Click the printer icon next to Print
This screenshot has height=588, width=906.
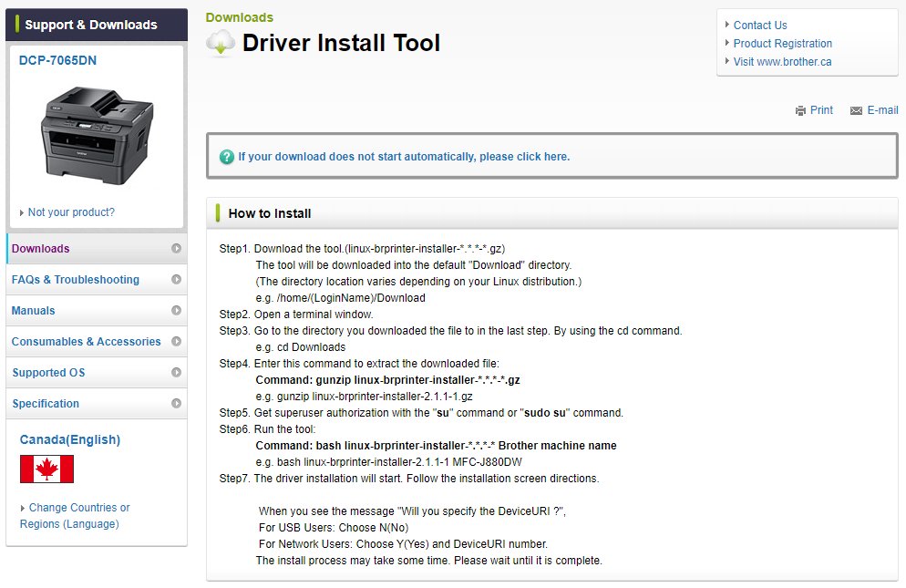click(800, 111)
